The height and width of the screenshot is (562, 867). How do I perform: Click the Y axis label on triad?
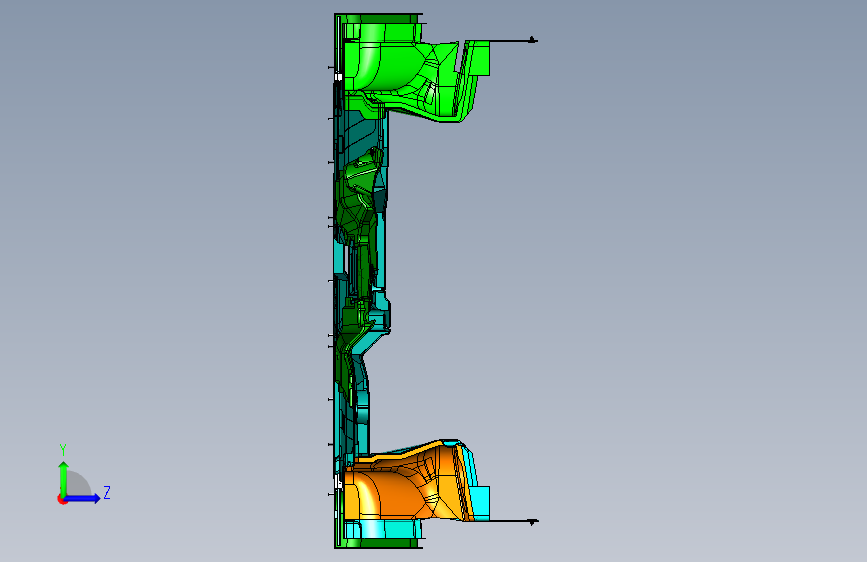pos(63,450)
